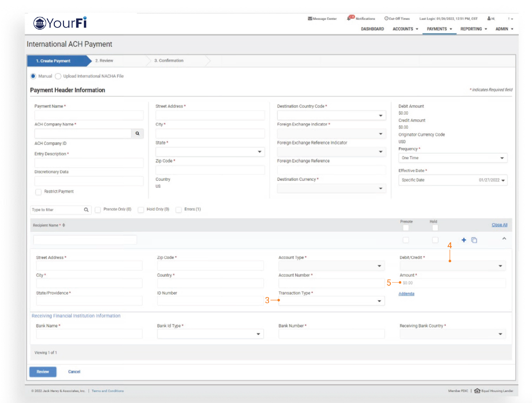Expand the Frequency dropdown

[x=452, y=158]
